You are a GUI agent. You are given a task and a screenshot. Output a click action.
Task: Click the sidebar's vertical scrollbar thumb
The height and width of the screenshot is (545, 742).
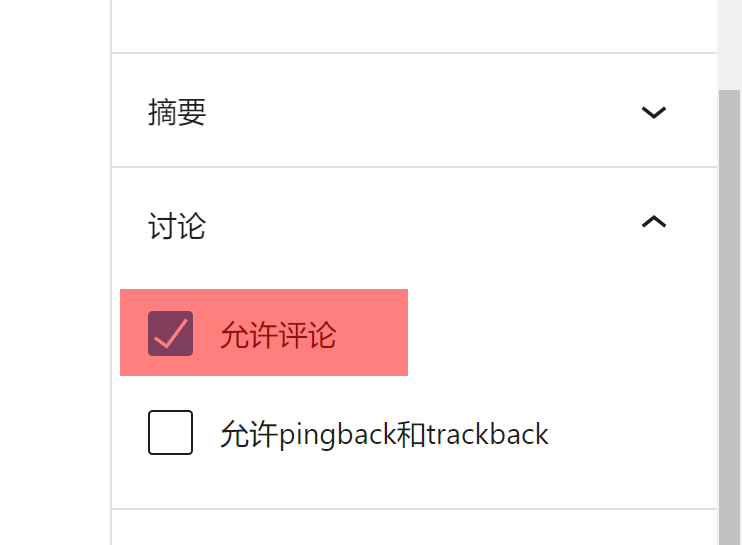click(x=730, y=300)
